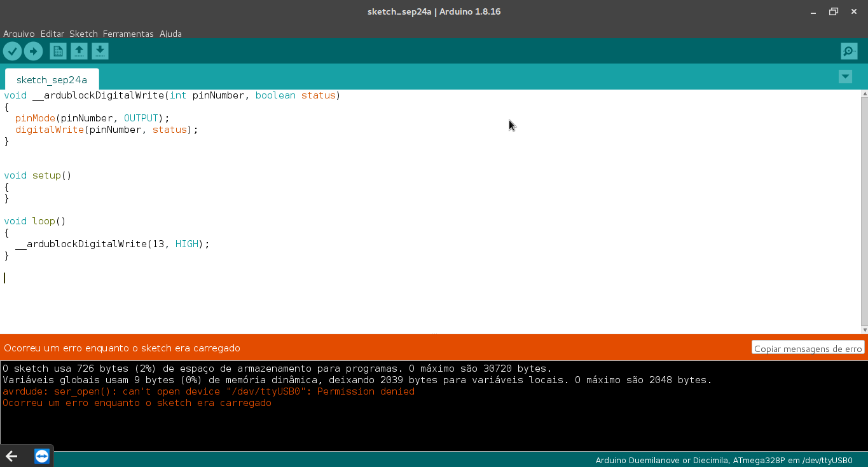Expand the tab options dropdown arrow
Viewport: 868px width, 467px height.
click(x=845, y=77)
